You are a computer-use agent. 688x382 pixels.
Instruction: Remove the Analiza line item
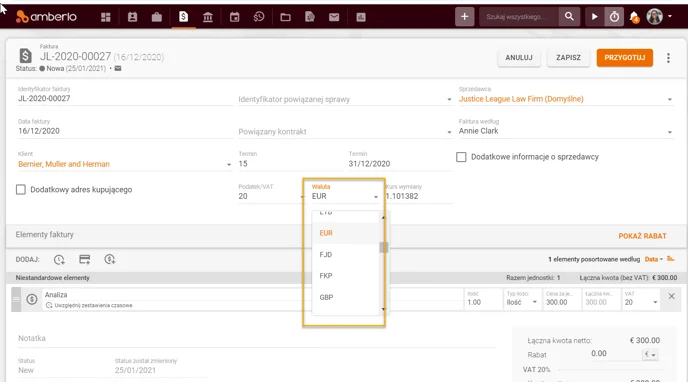pos(671,296)
